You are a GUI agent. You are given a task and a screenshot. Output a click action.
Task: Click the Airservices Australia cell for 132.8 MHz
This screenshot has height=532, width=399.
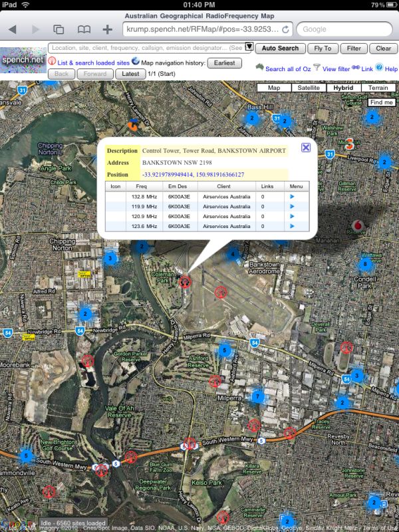coord(226,196)
